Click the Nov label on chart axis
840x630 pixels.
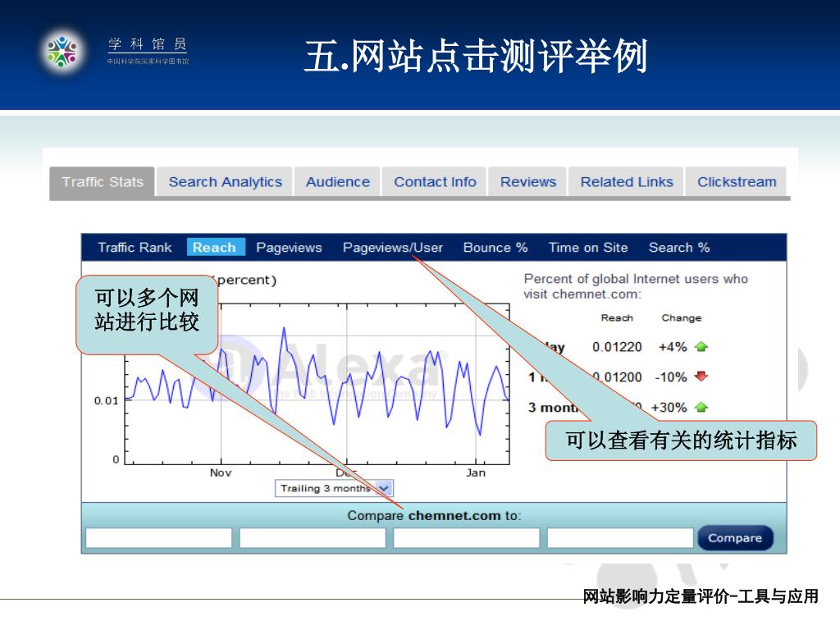coord(221,473)
